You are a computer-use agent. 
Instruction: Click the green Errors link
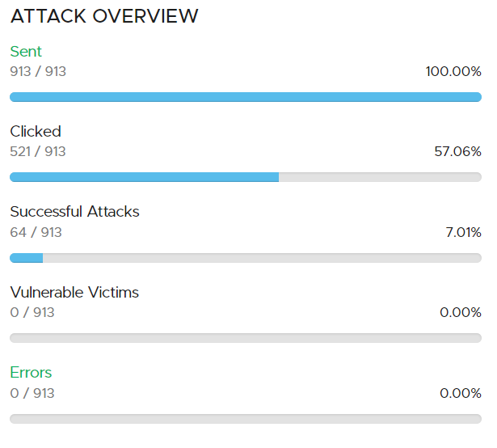31,373
